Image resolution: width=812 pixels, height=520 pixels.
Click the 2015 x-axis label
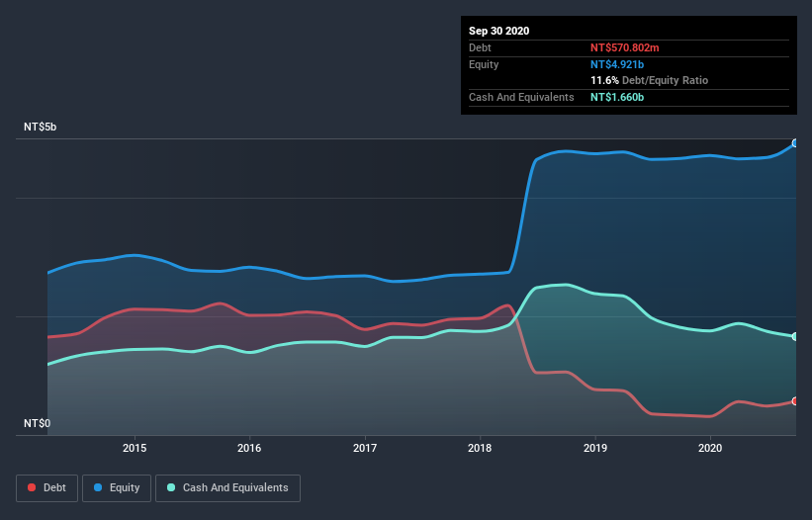(x=135, y=448)
